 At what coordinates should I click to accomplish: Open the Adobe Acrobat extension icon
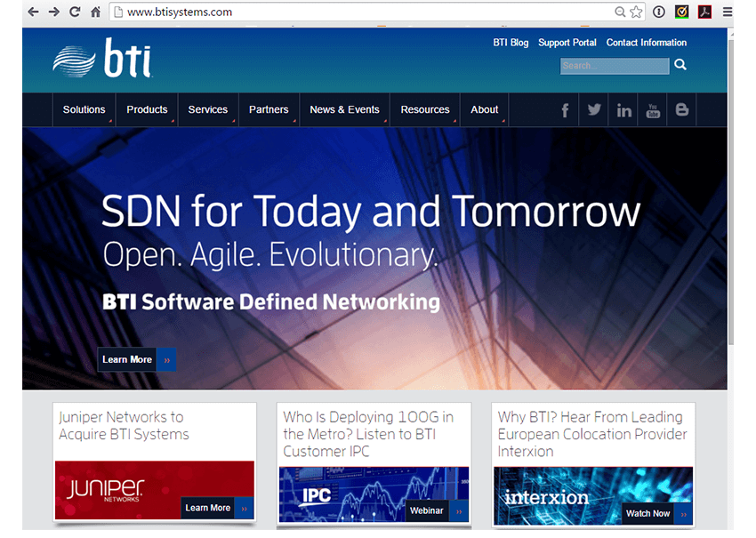point(705,12)
